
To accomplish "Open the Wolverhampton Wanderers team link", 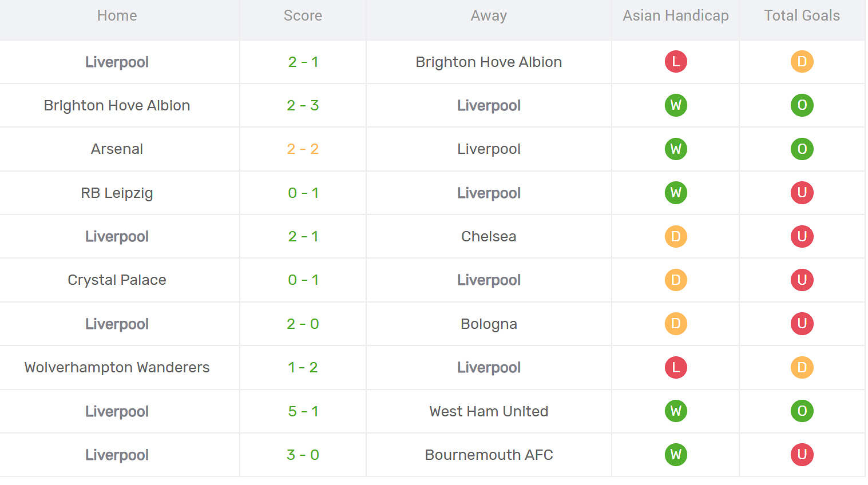I will (x=117, y=367).
